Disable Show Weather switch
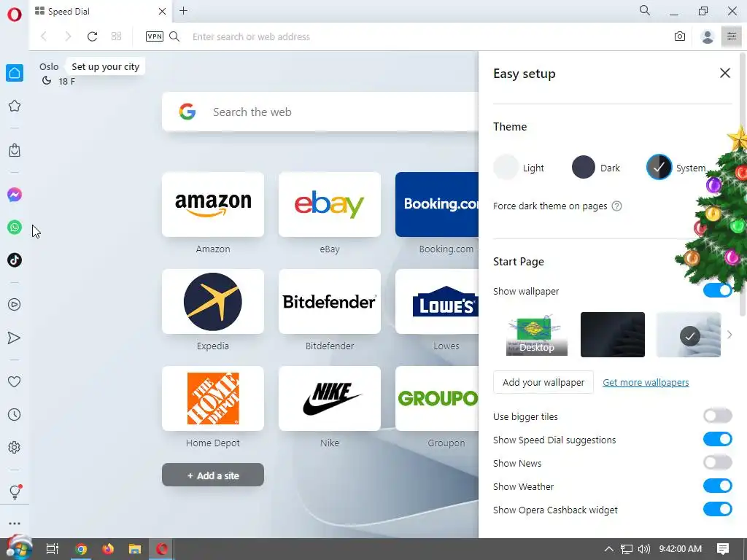This screenshot has width=747, height=560. point(718,486)
